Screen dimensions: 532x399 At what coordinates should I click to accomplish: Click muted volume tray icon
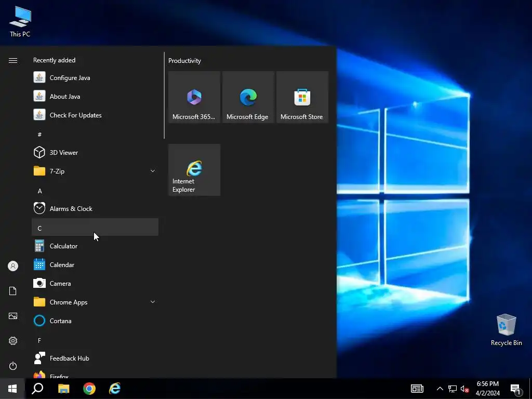coord(464,389)
